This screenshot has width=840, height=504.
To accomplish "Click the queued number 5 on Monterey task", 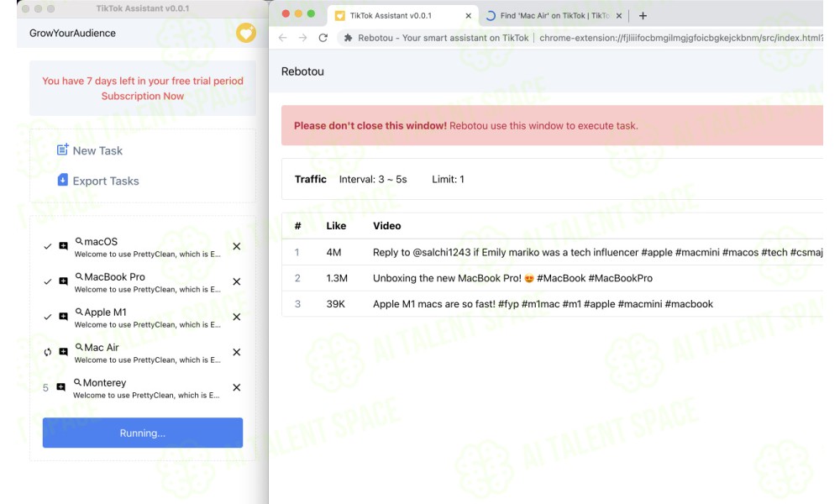I will pos(45,388).
